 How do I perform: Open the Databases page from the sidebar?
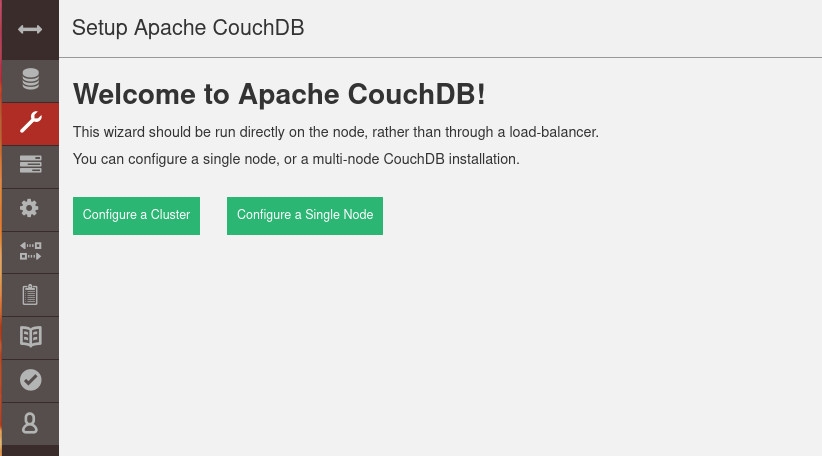click(x=30, y=79)
